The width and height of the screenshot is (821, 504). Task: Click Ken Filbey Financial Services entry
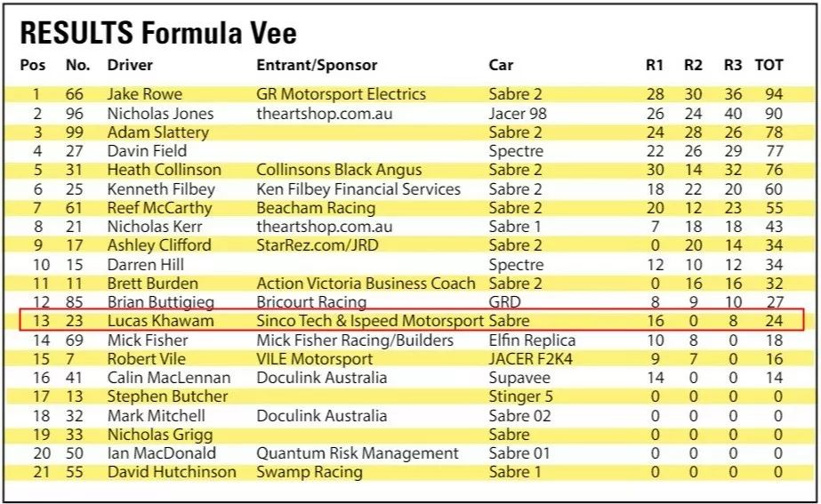coord(358,189)
